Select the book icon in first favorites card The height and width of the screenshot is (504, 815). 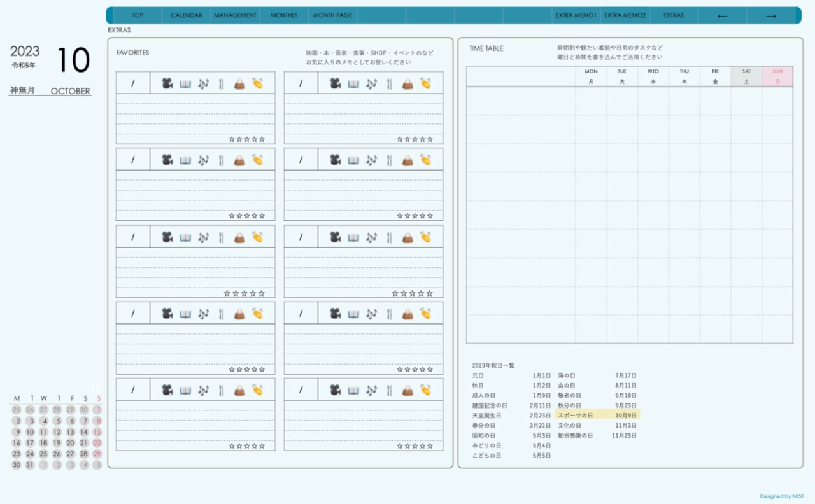[x=185, y=83]
